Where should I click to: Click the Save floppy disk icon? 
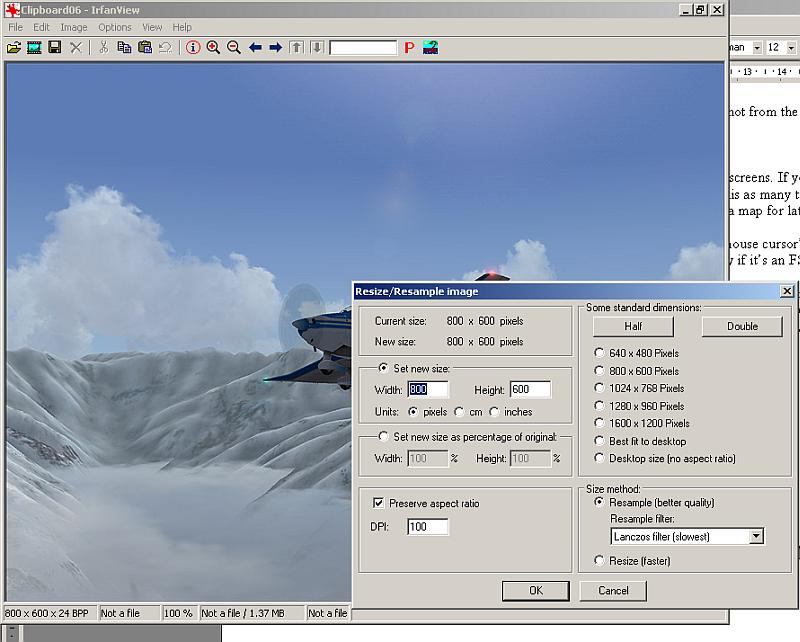(55, 47)
